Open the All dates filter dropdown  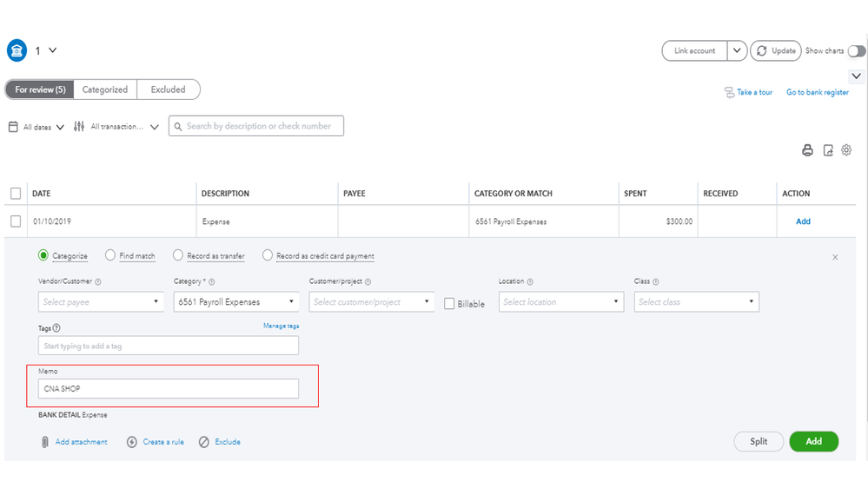36,127
